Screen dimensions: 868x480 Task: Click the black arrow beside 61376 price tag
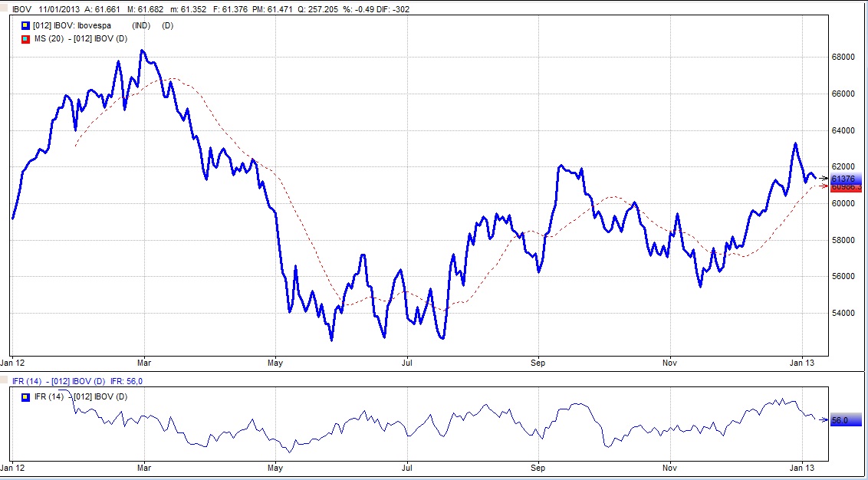(824, 178)
